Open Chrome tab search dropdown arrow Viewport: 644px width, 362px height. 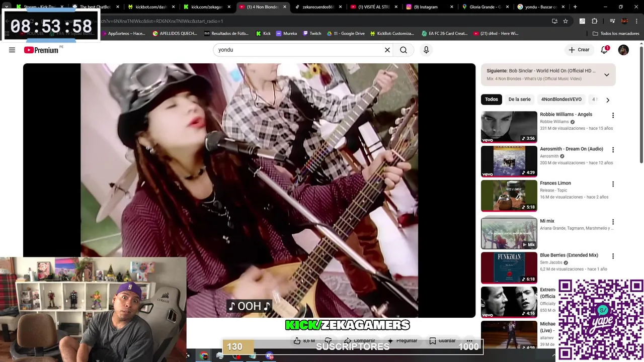pos(7,7)
